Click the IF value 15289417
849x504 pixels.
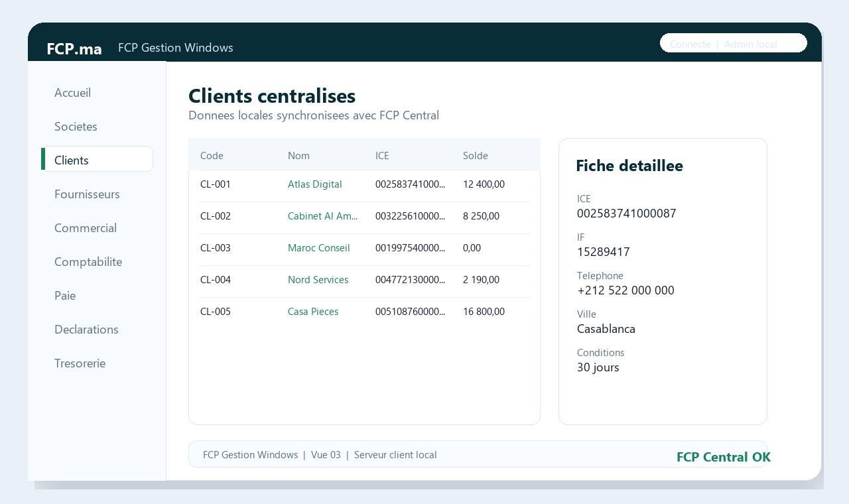604,252
